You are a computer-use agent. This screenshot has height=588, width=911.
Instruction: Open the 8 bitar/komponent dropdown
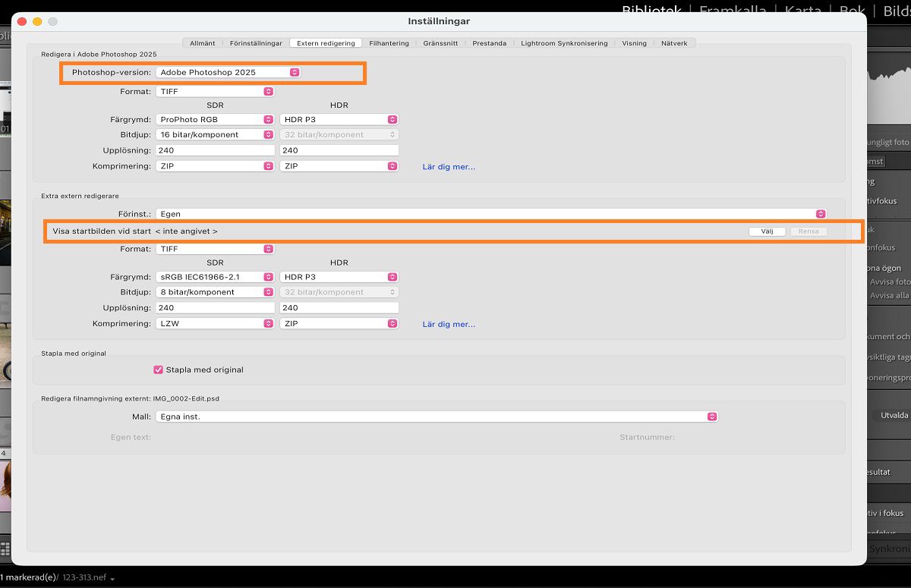point(215,291)
